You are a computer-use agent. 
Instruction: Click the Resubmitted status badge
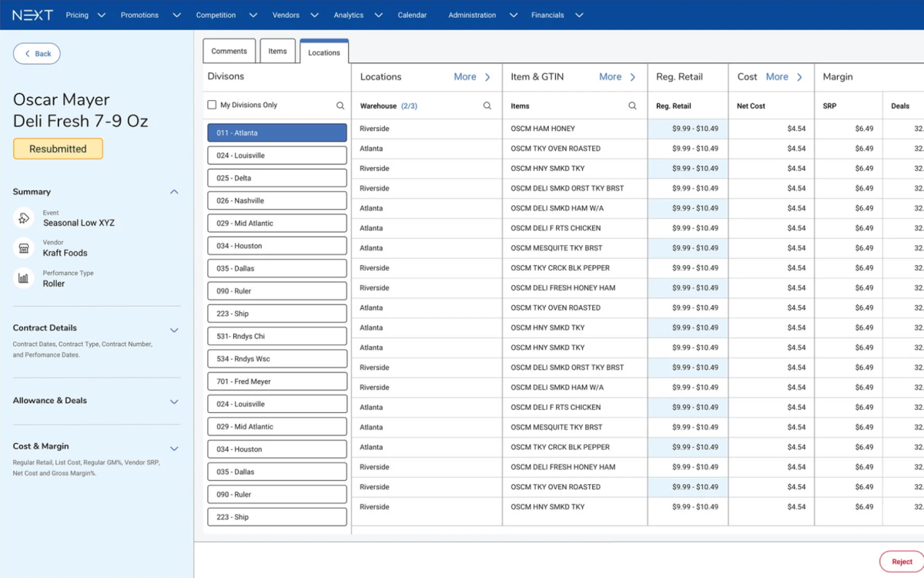pyautogui.click(x=58, y=149)
